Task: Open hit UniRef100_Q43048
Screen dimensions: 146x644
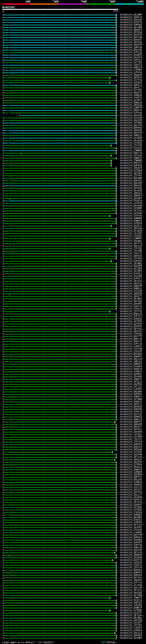Action: (x=131, y=115)
